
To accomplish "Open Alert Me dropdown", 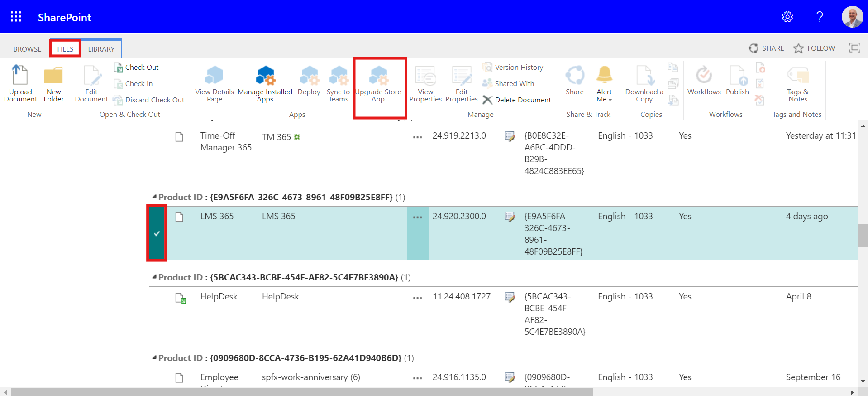I will coord(604,83).
